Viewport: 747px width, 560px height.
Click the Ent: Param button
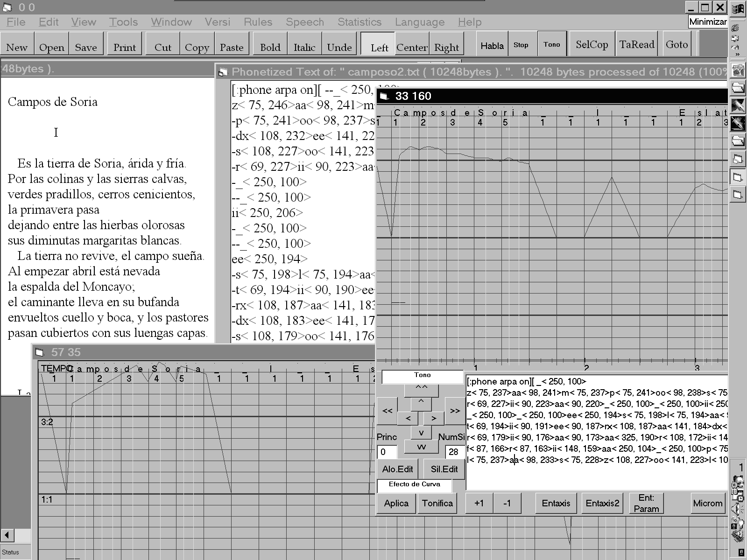[646, 503]
